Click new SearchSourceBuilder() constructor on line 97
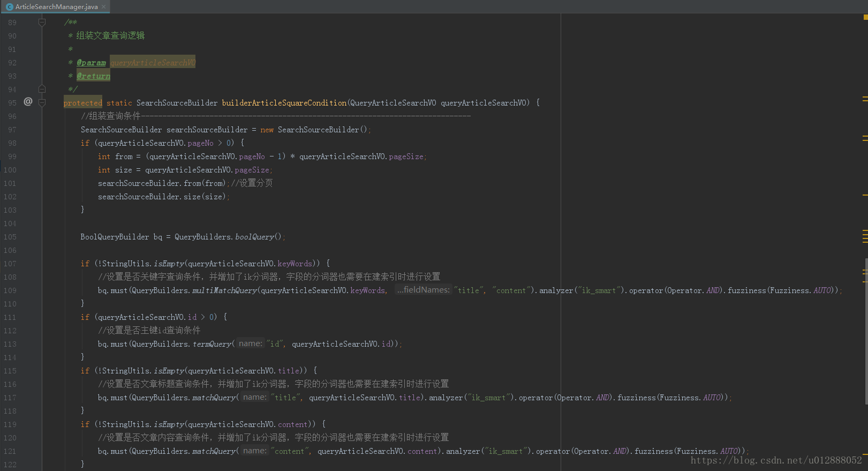868x471 pixels. (x=315, y=130)
